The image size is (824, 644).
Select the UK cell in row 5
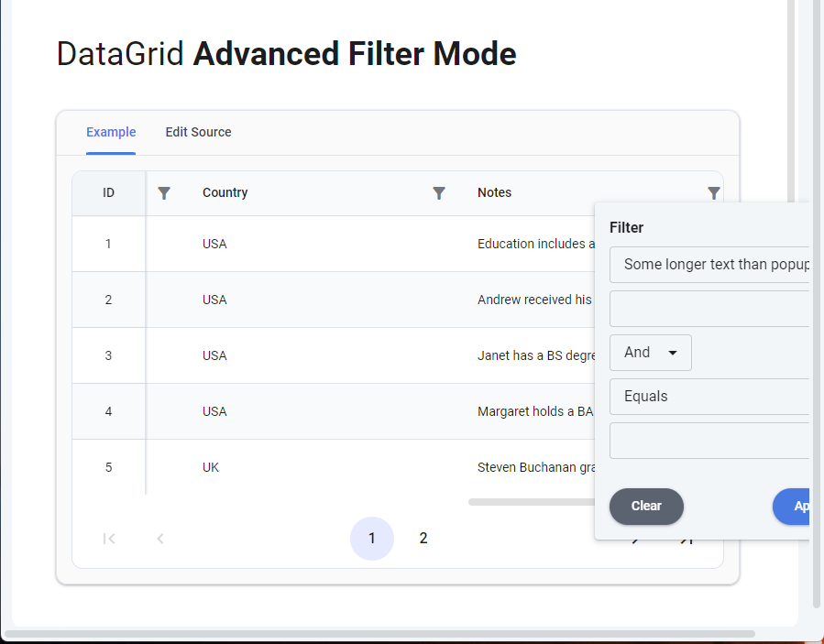(x=210, y=467)
